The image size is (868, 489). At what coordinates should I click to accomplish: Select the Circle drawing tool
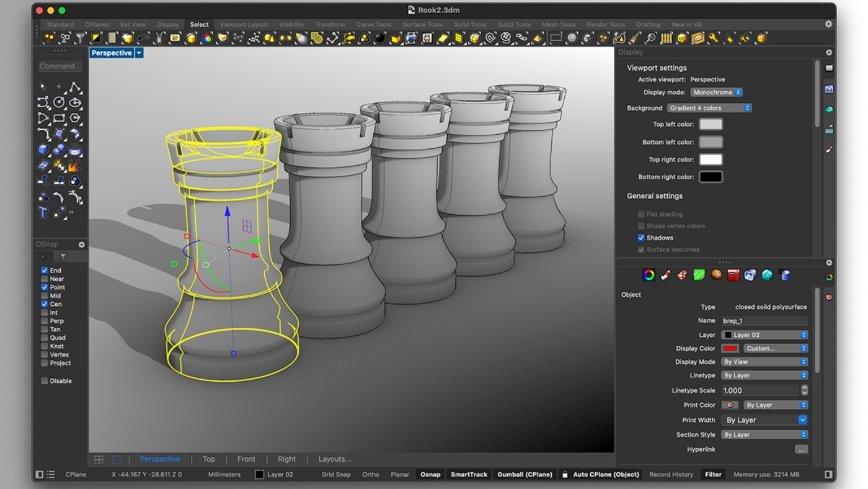(x=59, y=102)
